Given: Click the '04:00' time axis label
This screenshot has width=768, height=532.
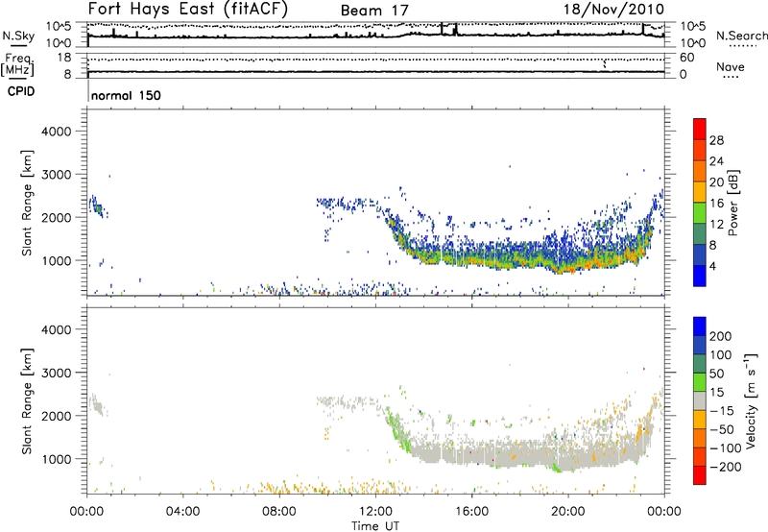Looking at the screenshot, I should point(183,512).
